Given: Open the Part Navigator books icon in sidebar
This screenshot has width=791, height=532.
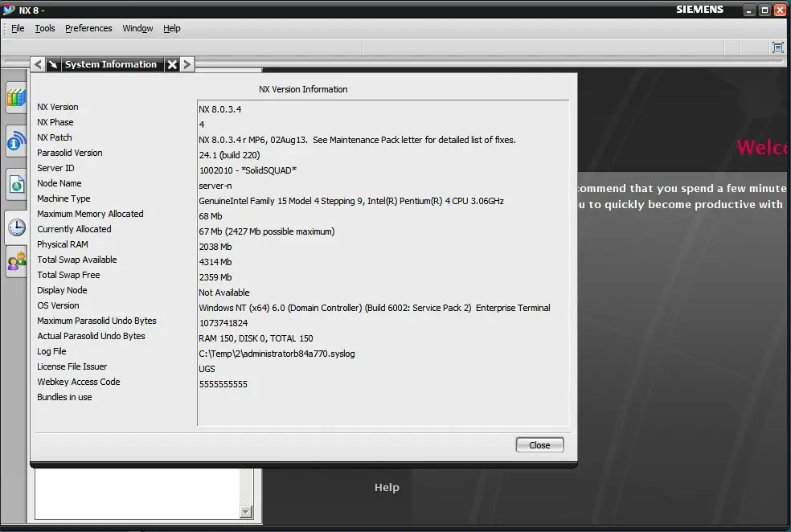Looking at the screenshot, I should tap(16, 97).
